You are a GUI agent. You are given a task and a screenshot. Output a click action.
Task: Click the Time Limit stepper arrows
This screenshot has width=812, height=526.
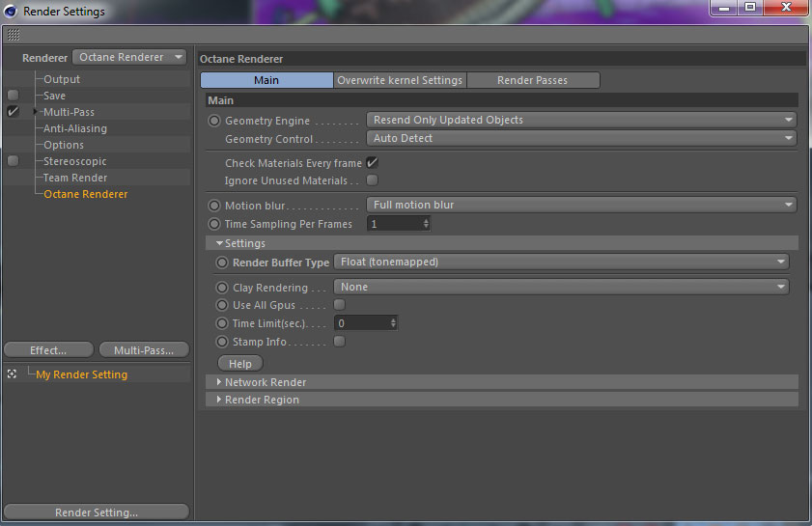[x=393, y=323]
